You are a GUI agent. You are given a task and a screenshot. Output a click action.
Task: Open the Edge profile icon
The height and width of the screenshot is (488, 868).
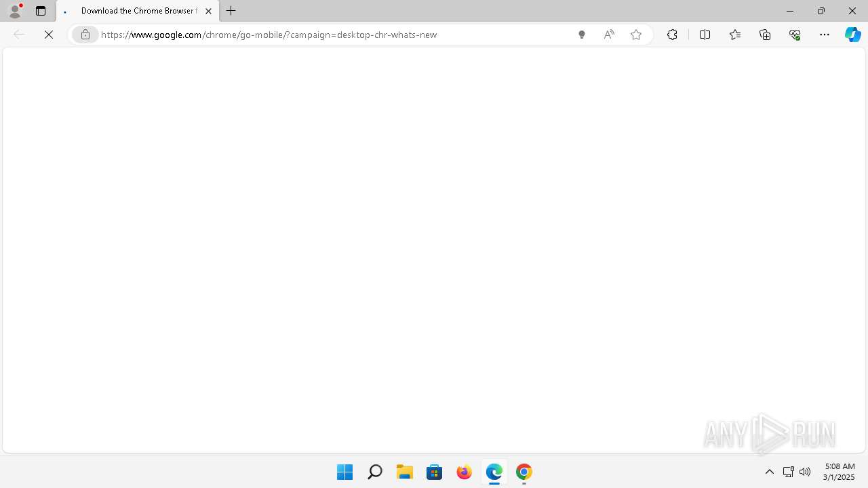tap(15, 11)
